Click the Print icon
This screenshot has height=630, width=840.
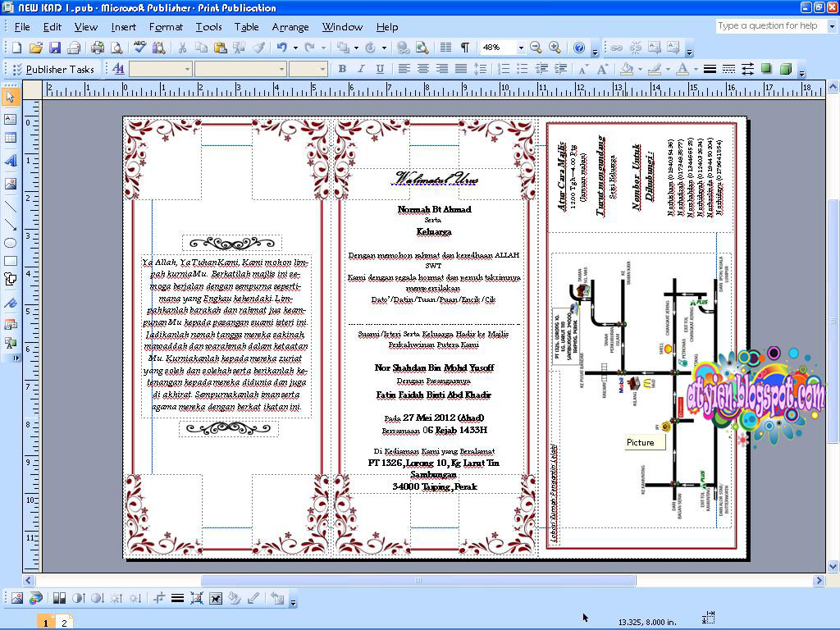point(97,48)
